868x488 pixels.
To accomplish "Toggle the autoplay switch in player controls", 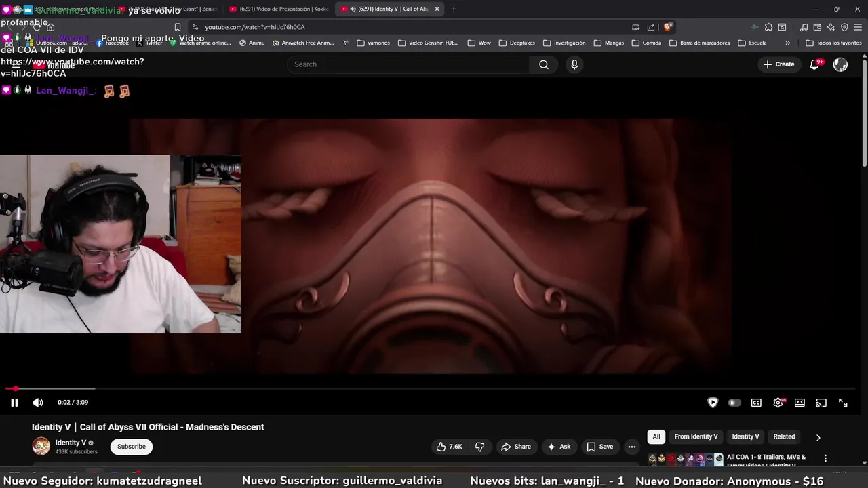I will pos(734,403).
